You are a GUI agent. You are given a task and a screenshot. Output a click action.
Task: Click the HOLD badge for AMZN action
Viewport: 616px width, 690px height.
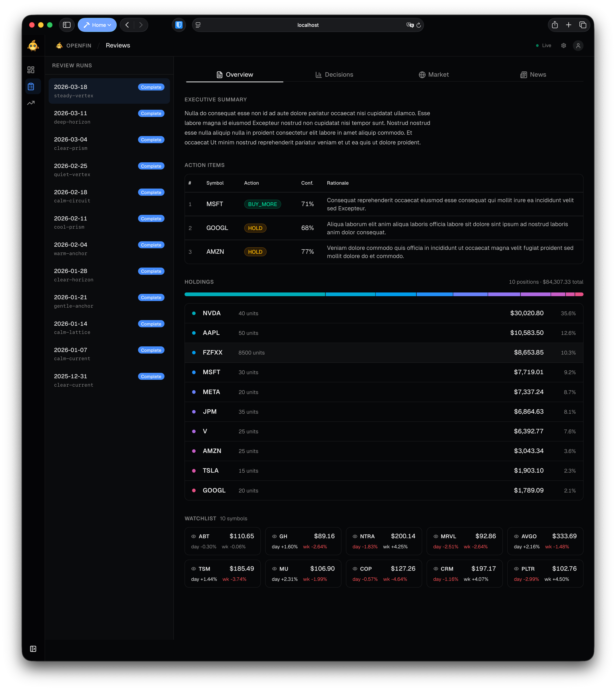255,252
